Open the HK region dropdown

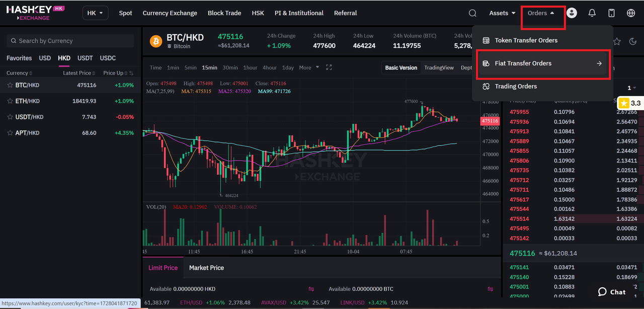pos(95,13)
